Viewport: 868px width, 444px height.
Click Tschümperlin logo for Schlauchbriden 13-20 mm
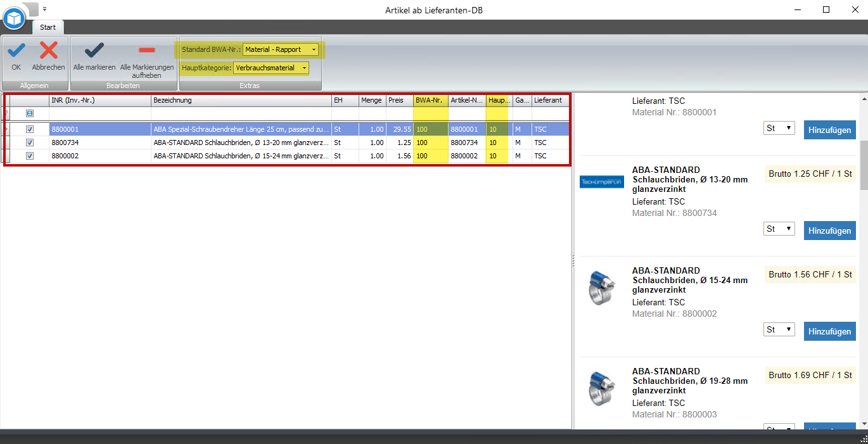(x=602, y=182)
